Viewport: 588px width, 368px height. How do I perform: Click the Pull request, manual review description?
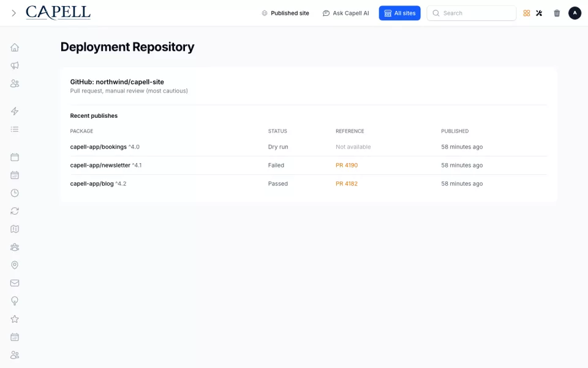coord(129,91)
